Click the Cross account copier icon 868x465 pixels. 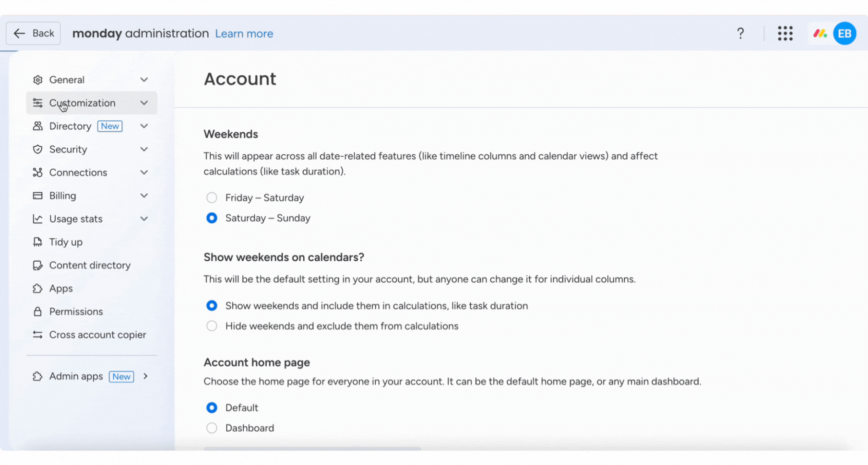[37, 335]
